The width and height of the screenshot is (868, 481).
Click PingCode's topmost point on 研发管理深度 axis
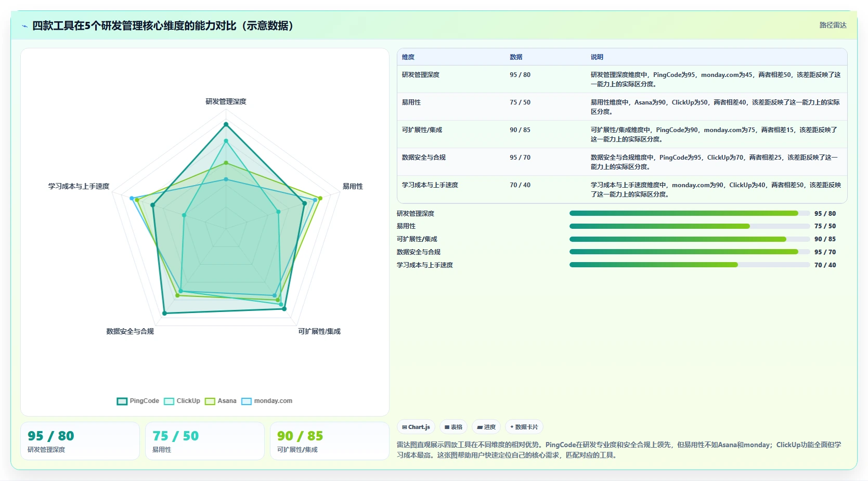click(226, 124)
